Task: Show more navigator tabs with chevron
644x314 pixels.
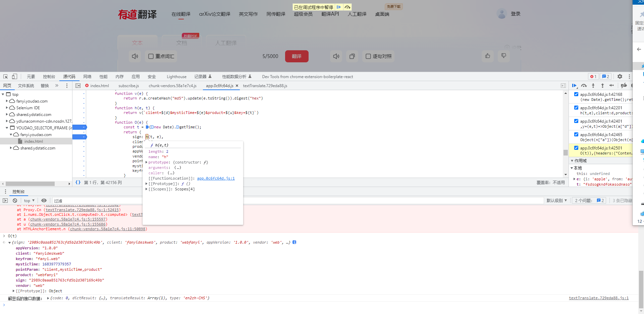Action: click(x=57, y=86)
